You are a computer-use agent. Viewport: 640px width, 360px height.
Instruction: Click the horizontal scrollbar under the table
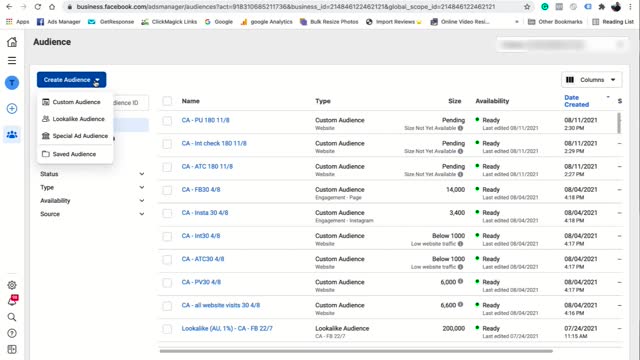[356, 351]
